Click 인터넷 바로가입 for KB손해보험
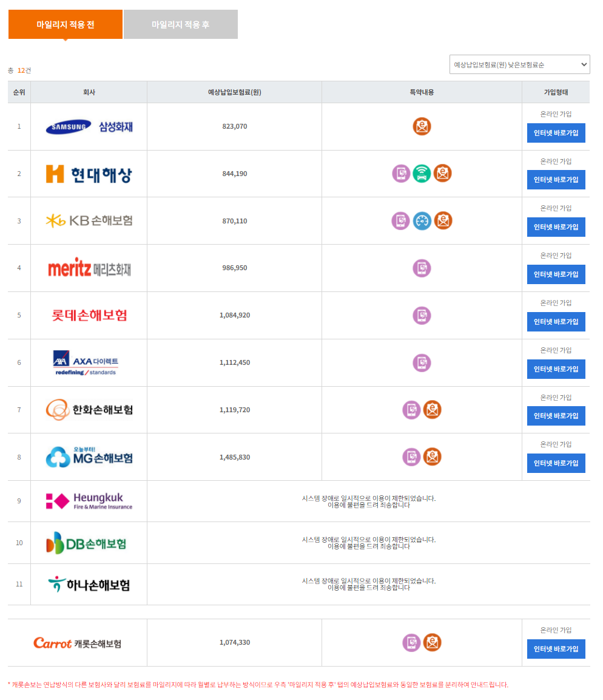This screenshot has width=603, height=700. point(556,227)
